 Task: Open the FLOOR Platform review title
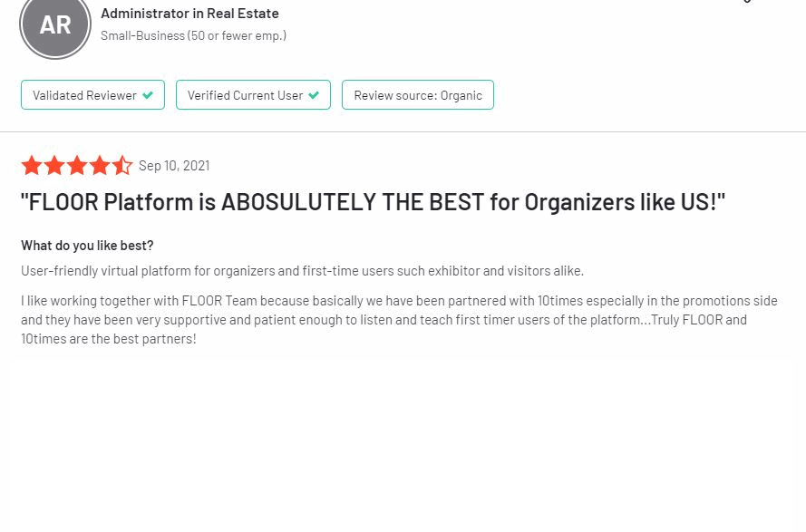[x=373, y=201]
